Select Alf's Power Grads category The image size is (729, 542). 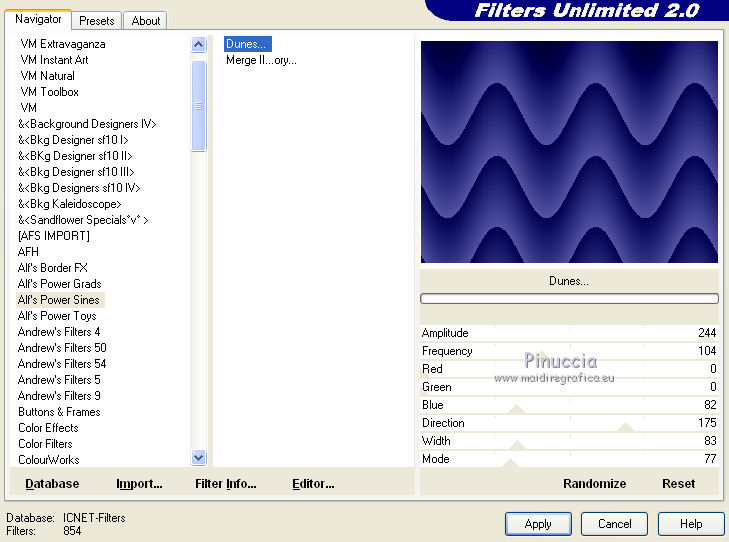point(60,284)
